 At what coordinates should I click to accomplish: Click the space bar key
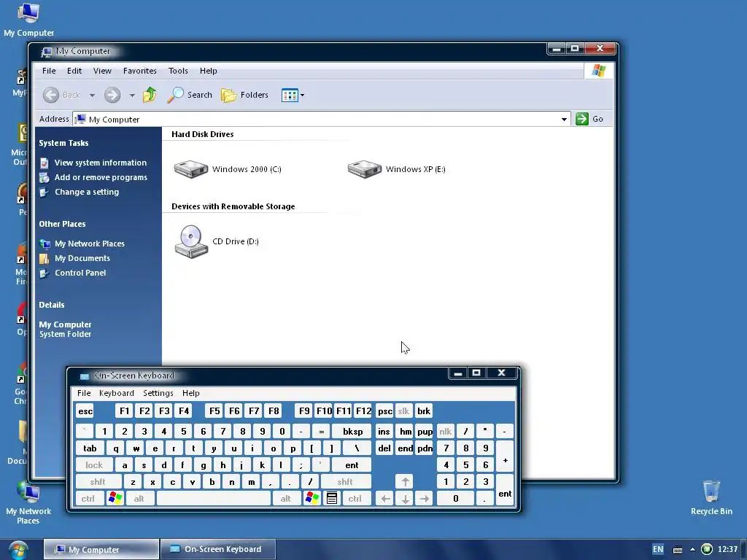point(214,499)
